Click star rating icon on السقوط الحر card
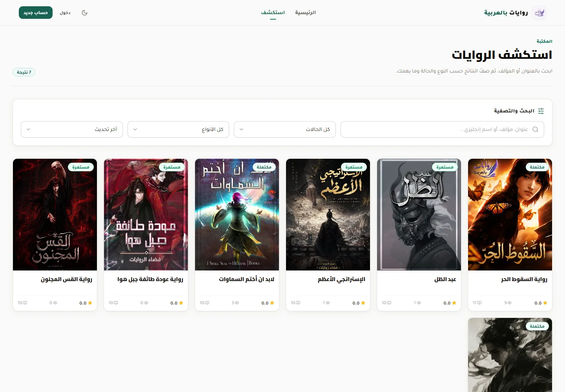 click(x=545, y=303)
